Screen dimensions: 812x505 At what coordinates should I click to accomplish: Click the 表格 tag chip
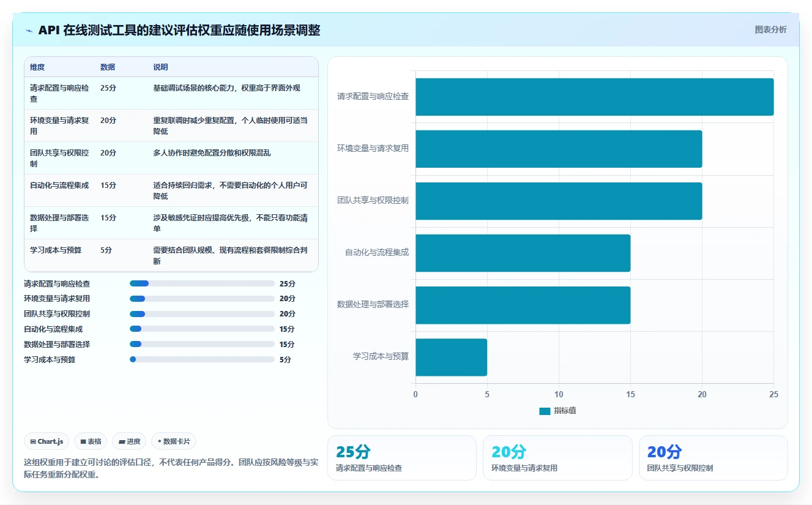(x=91, y=441)
